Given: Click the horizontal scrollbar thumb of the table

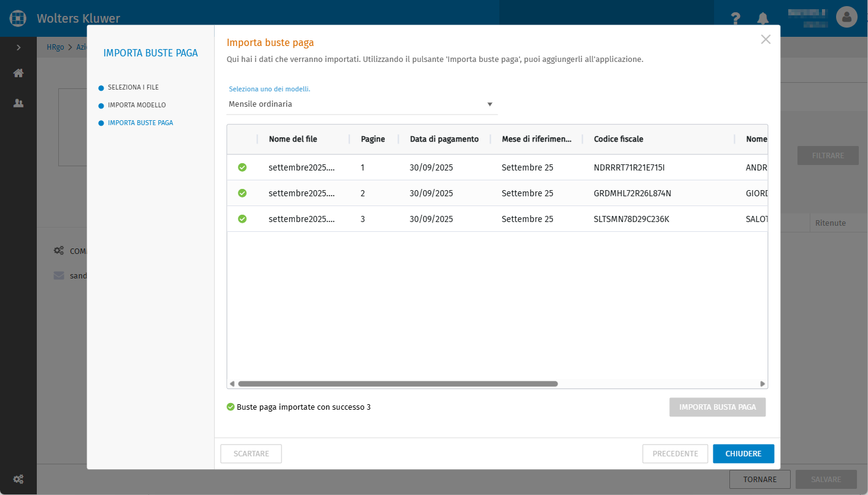Looking at the screenshot, I should 398,384.
